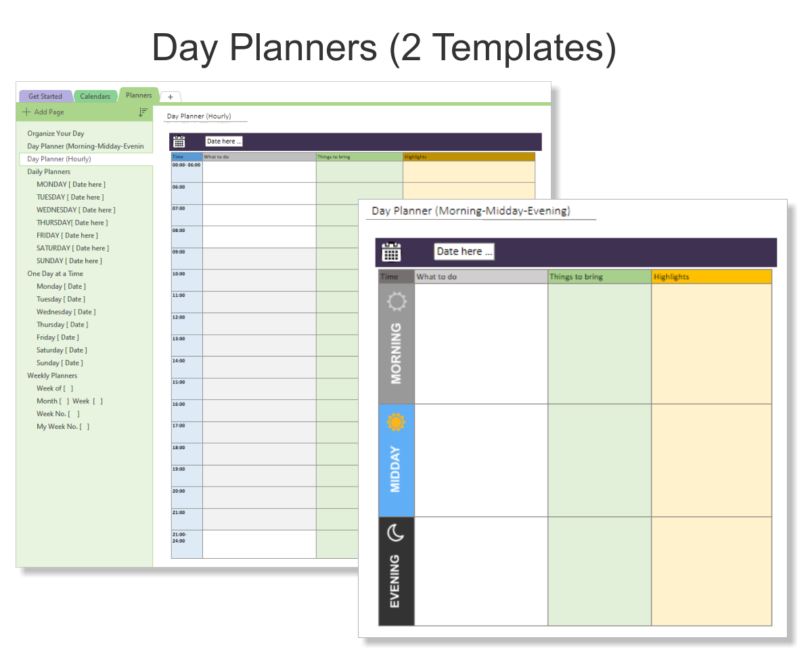
Task: Click the calendar icon in hourly planner
Action: tap(179, 141)
